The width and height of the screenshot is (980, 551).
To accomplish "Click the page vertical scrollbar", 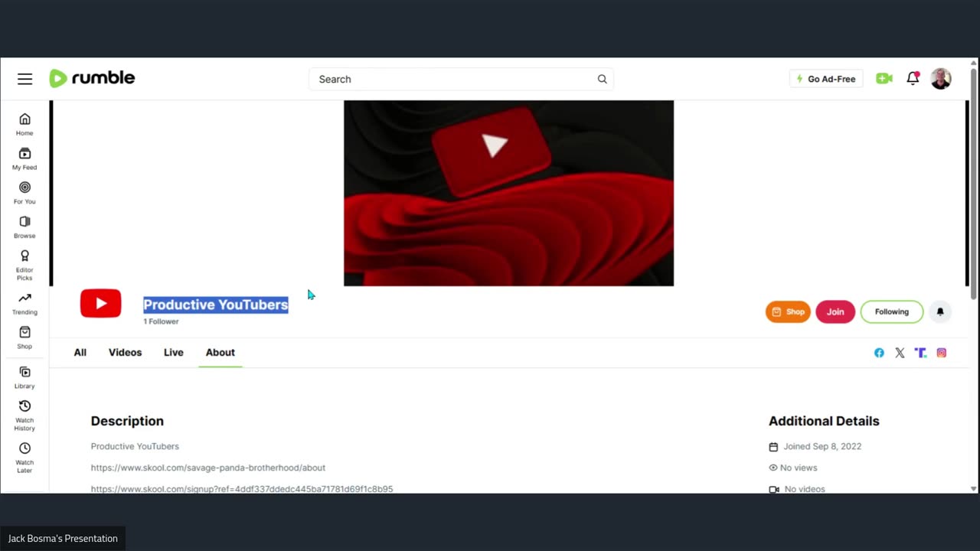I will 974,184.
